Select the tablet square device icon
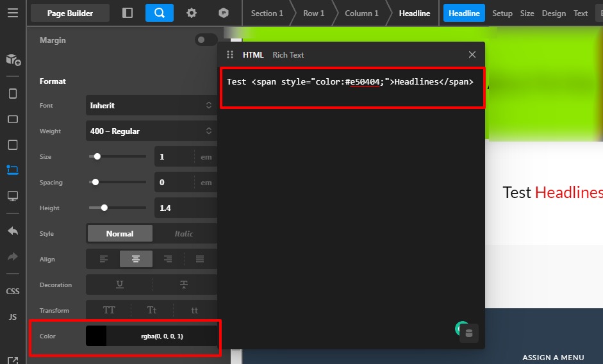The width and height of the screenshot is (603, 364). pos(13,145)
